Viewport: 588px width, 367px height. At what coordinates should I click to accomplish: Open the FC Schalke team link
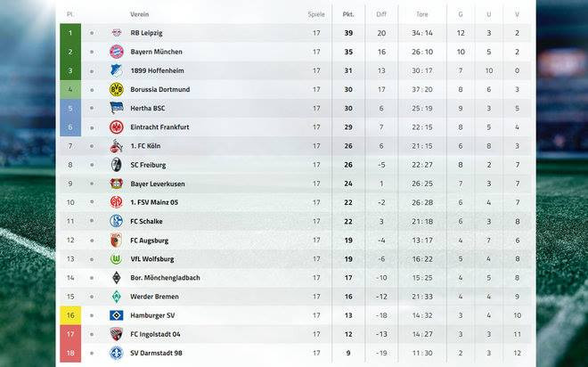point(146,221)
